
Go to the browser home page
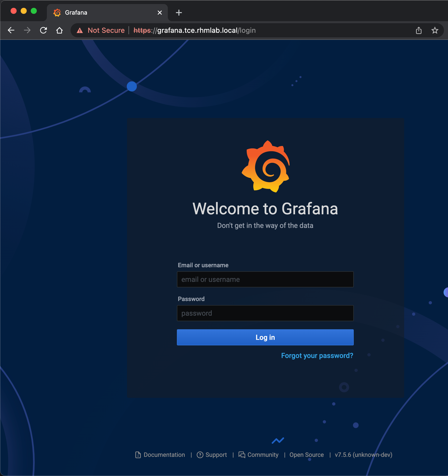pyautogui.click(x=59, y=30)
